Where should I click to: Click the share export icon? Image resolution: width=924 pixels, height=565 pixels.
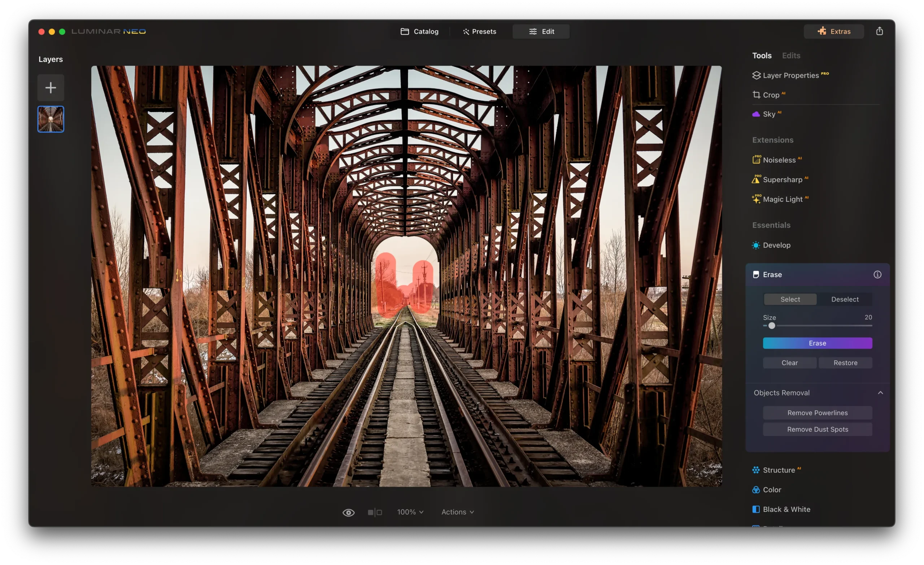click(879, 31)
